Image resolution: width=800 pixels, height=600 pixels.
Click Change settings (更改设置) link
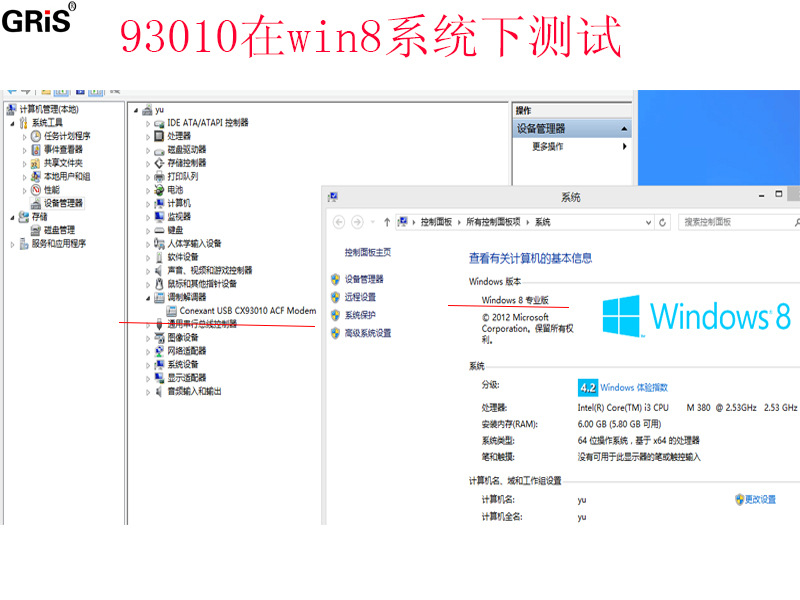click(x=760, y=499)
